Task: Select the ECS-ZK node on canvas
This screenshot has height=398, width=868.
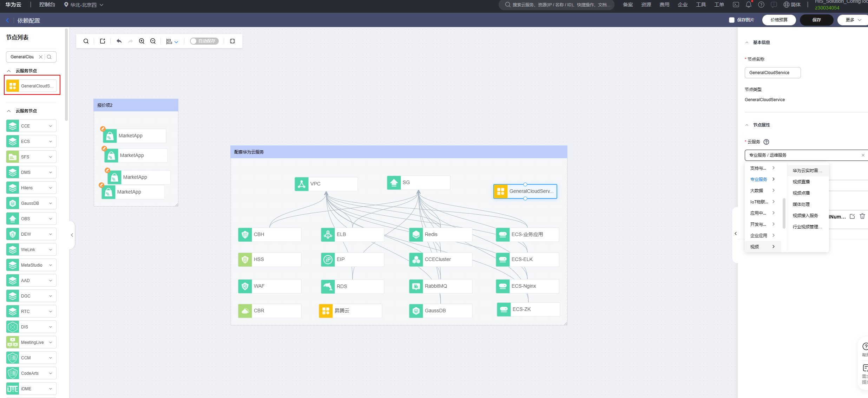Action: (x=528, y=309)
